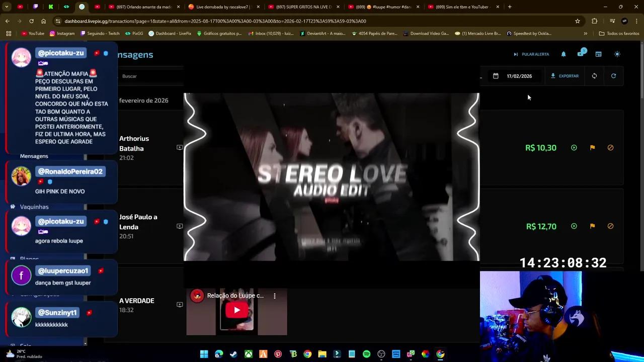Reload the browser page
Screen dimensions: 644x362
coord(31,21)
